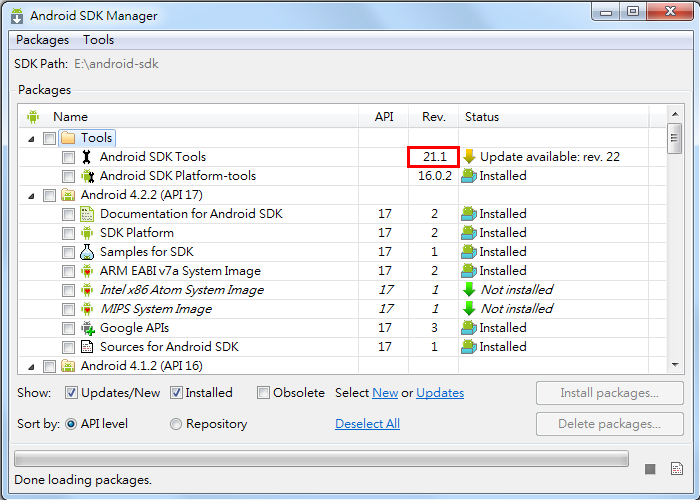Click the vertical scrollbar thumb
The width and height of the screenshot is (700, 500).
pyautogui.click(x=675, y=138)
